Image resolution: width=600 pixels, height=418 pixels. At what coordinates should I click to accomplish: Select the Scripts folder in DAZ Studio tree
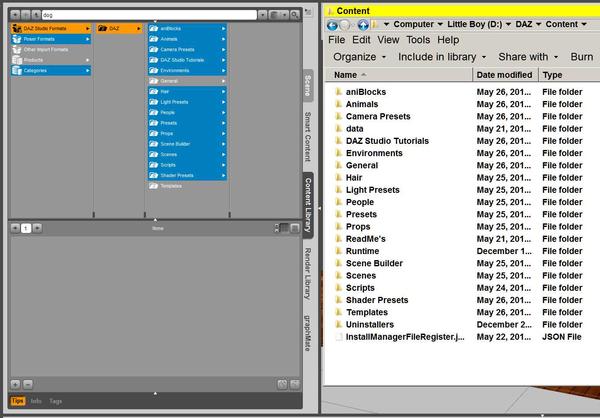[188, 165]
